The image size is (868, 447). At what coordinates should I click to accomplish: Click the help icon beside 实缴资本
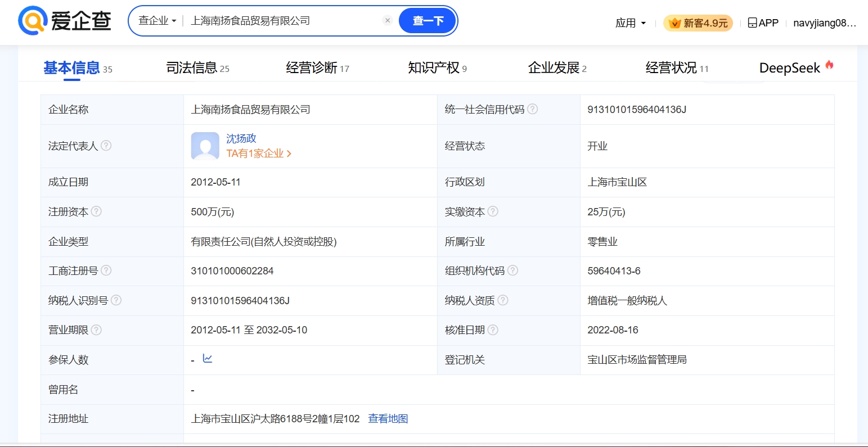click(493, 211)
